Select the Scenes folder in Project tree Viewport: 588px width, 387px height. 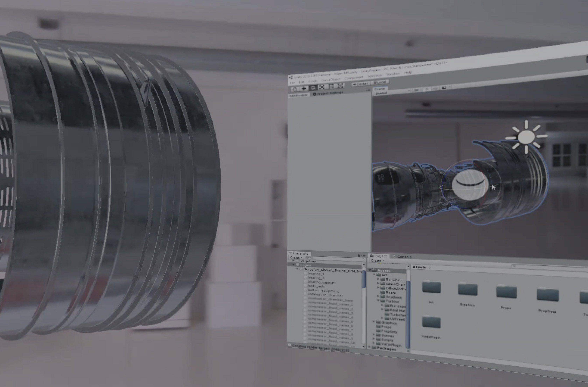385,336
